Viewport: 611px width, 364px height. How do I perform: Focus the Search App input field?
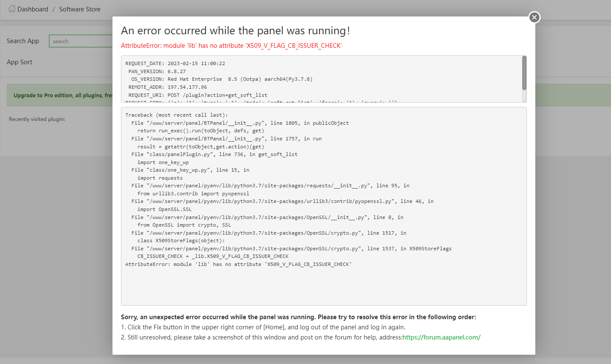click(80, 41)
